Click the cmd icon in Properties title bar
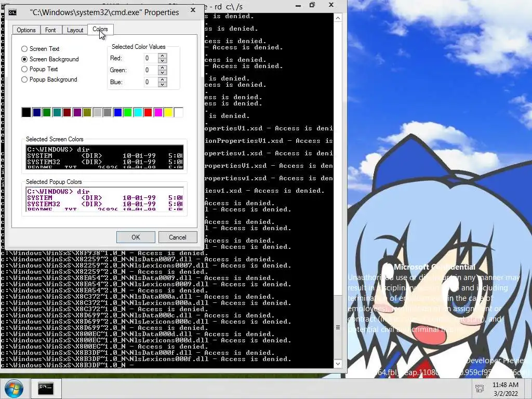Image resolution: width=532 pixels, height=399 pixels. 12,12
